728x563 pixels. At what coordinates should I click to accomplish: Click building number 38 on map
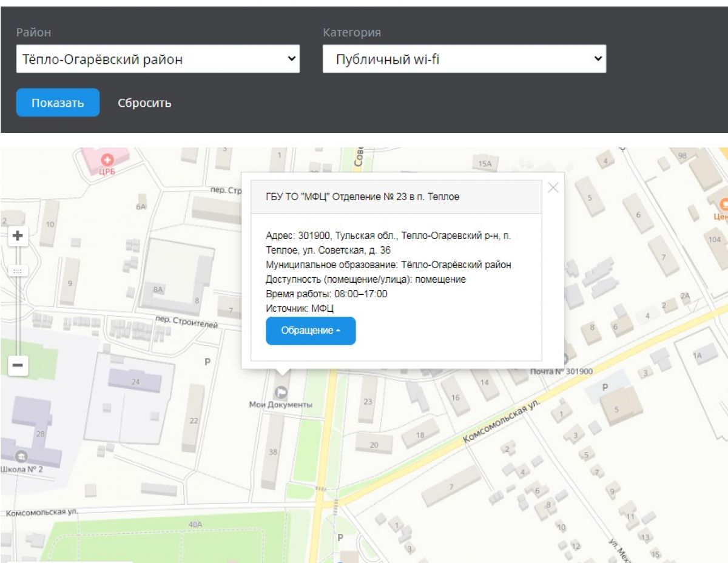click(272, 452)
